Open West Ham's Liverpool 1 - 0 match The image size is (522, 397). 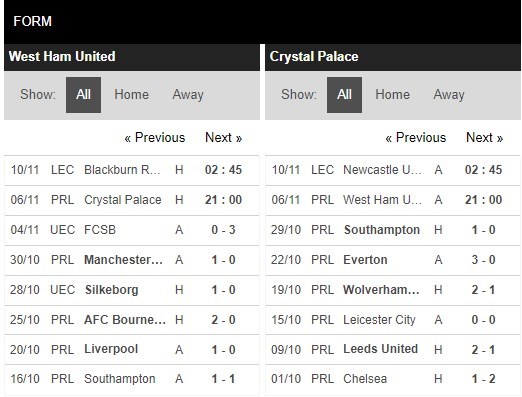click(132, 350)
